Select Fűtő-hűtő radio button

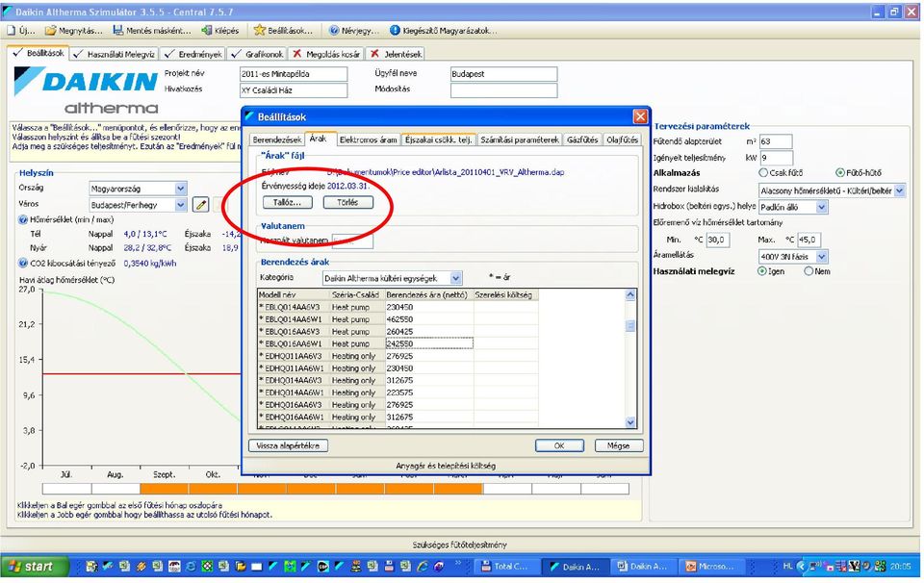tap(840, 173)
